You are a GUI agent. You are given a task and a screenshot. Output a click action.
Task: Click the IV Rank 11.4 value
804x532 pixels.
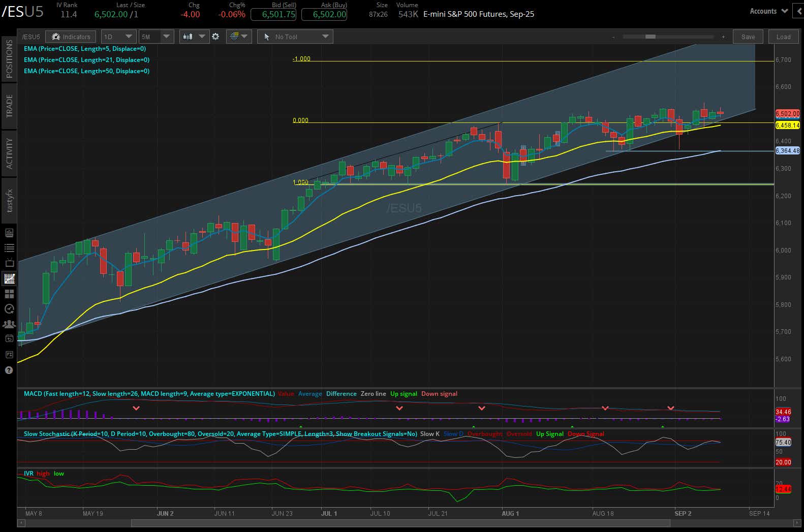click(69, 14)
